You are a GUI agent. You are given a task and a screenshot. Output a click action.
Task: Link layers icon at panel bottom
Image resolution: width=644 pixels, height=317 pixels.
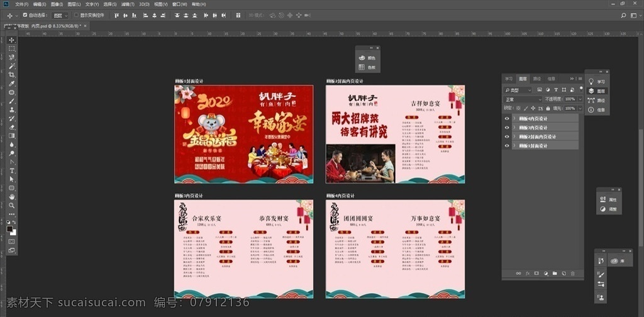pyautogui.click(x=518, y=273)
